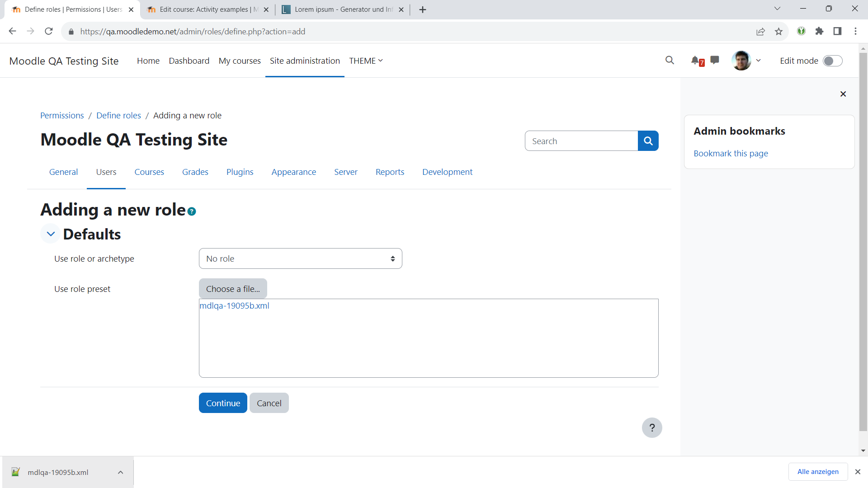The height and width of the screenshot is (488, 868).
Task: Toggle the browser side panel icon
Action: [x=837, y=31]
